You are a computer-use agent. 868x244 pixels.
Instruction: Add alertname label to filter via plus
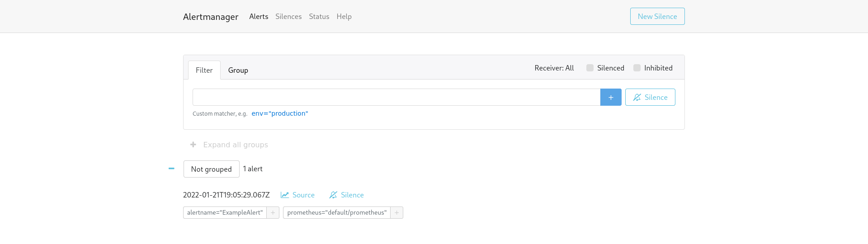[x=273, y=212]
